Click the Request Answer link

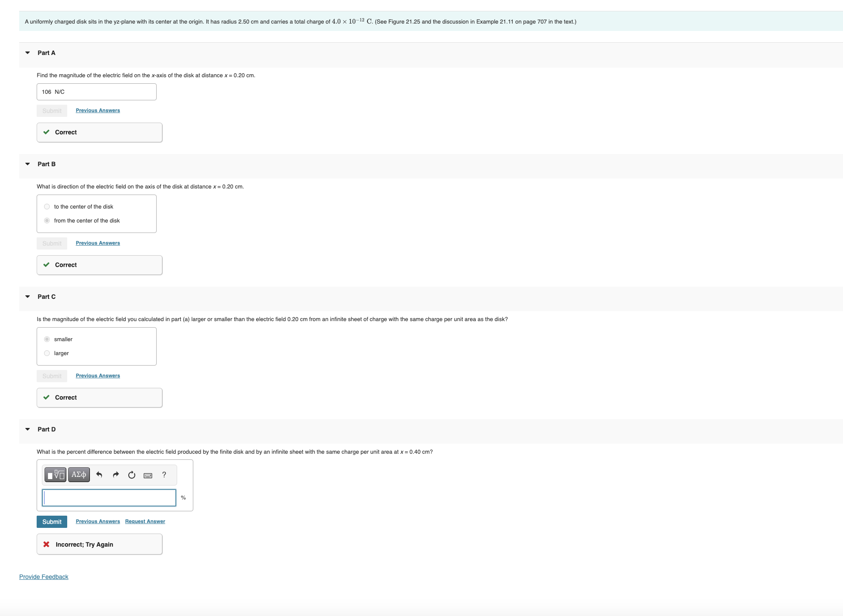(145, 521)
